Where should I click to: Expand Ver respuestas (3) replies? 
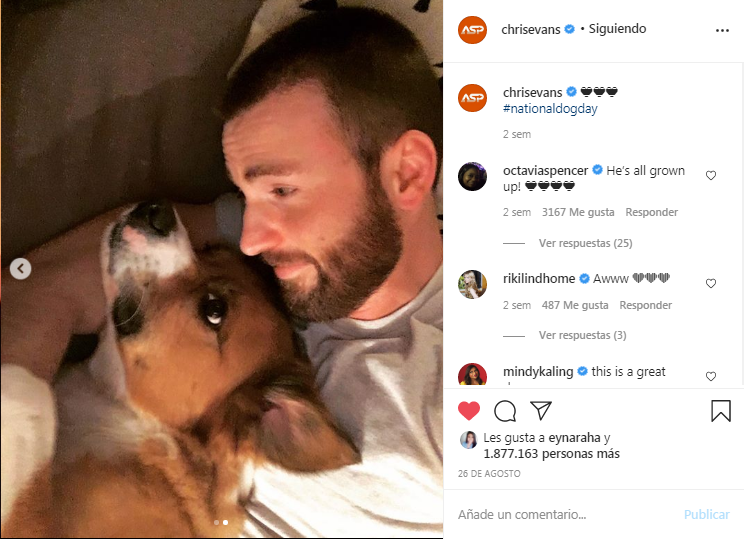[x=582, y=335]
